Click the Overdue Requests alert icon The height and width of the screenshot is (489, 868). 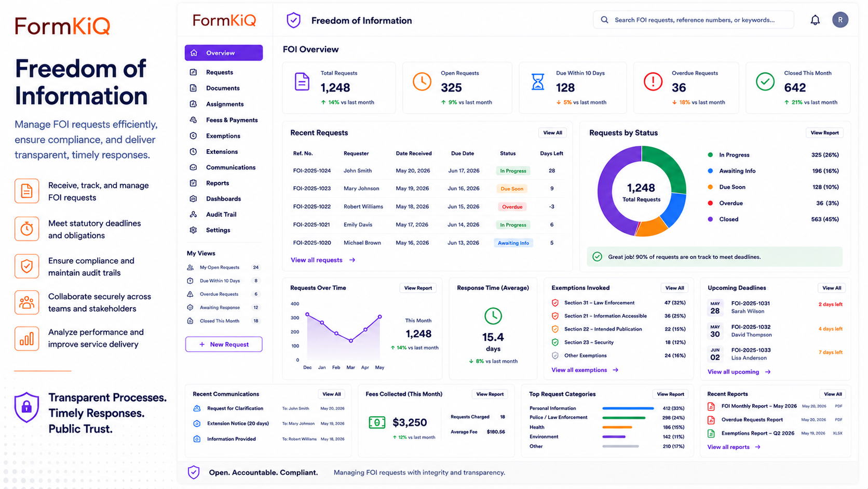pos(653,82)
